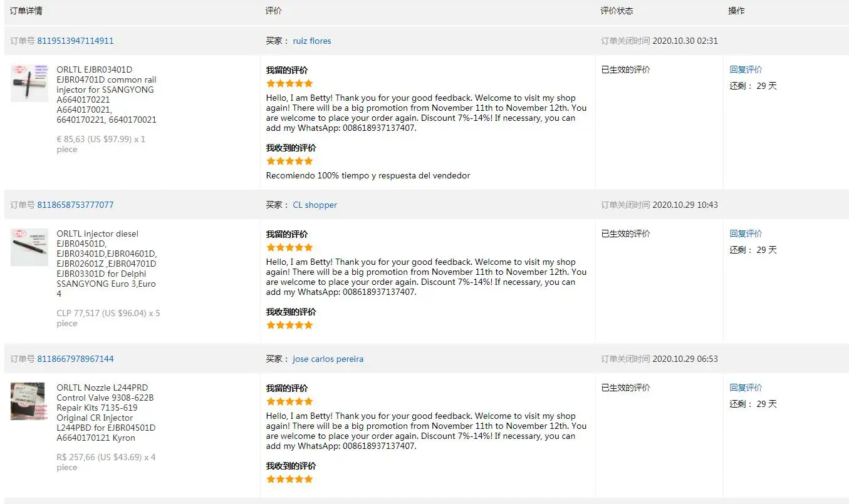Open buyer ruiz flores profile
Screen dimensions: 849x504
pyautogui.click(x=311, y=41)
